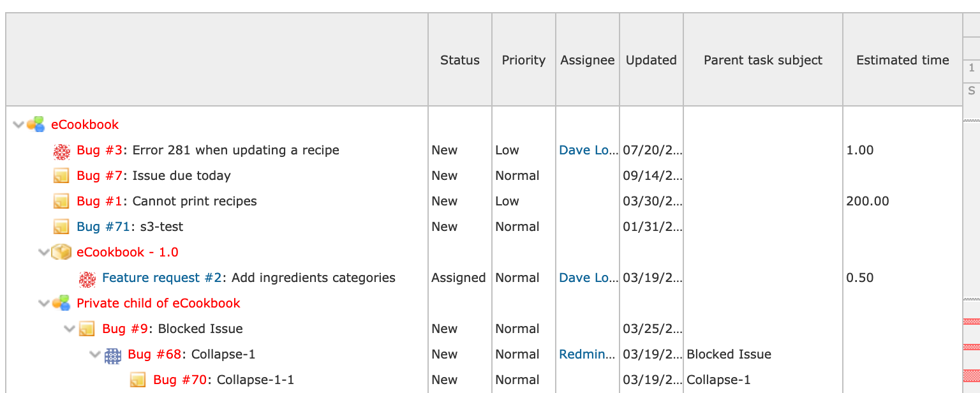Open the Feature request #2 link

coord(161,278)
